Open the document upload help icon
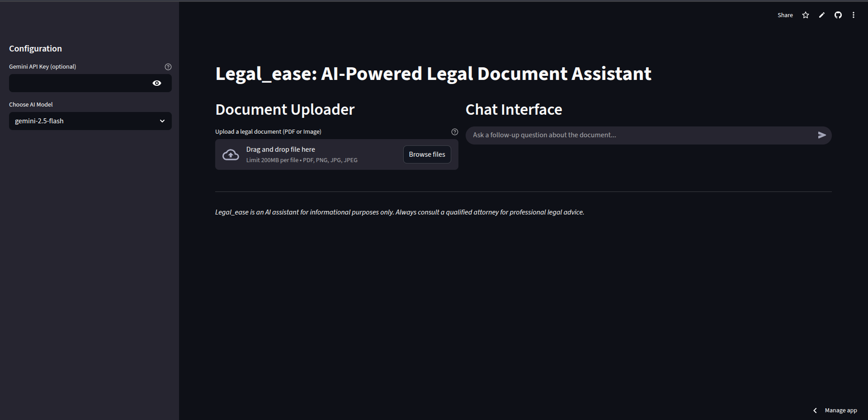The image size is (868, 420). [454, 131]
